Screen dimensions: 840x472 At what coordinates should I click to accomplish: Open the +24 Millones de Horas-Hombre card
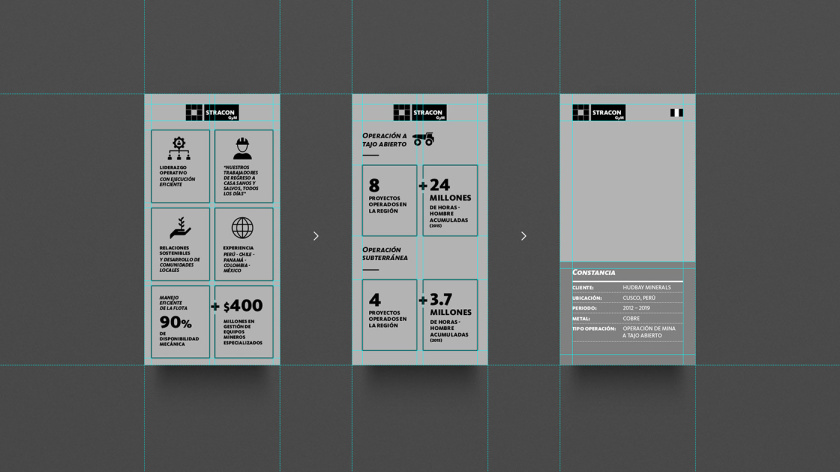(449, 200)
